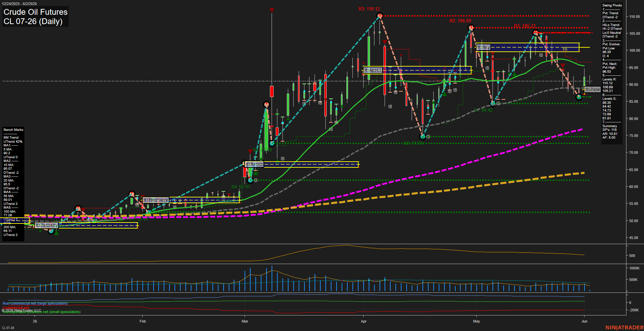Click 'Non-commercial net (large speculators)' legend entry
Viewport: 644px width, 331px height.
[35, 304]
